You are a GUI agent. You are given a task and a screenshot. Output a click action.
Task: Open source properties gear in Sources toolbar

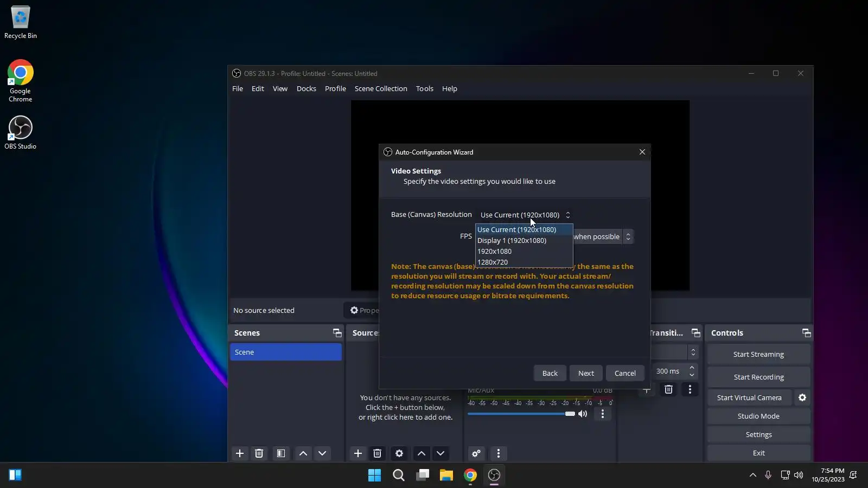[x=399, y=453]
